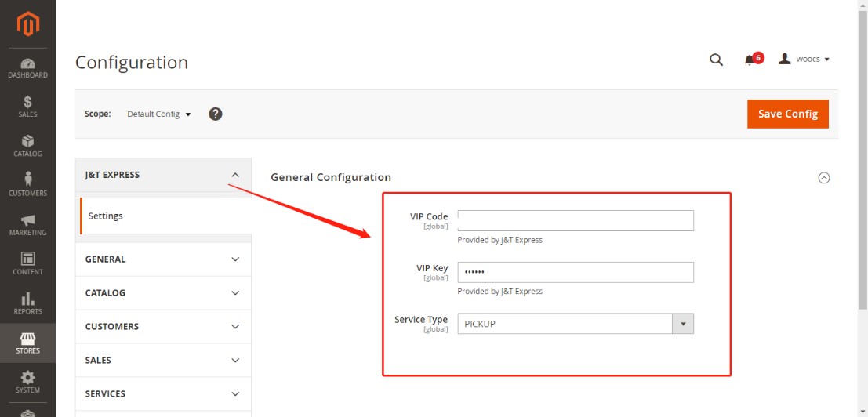
Task: Expand the CATALOG config section
Action: coord(163,293)
